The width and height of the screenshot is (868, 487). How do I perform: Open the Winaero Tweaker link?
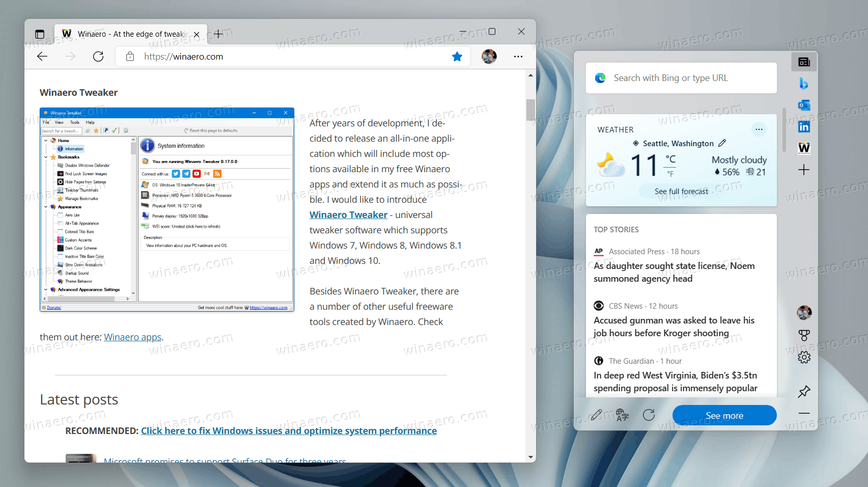349,215
